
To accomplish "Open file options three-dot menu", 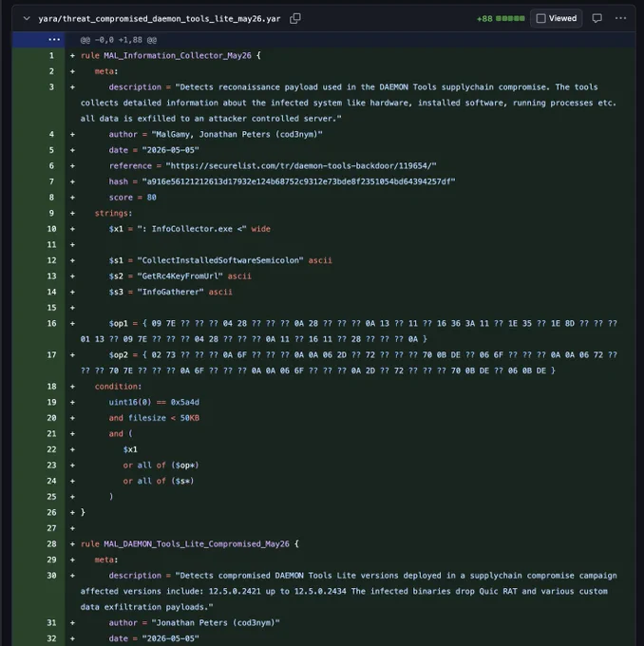I will coord(620,19).
